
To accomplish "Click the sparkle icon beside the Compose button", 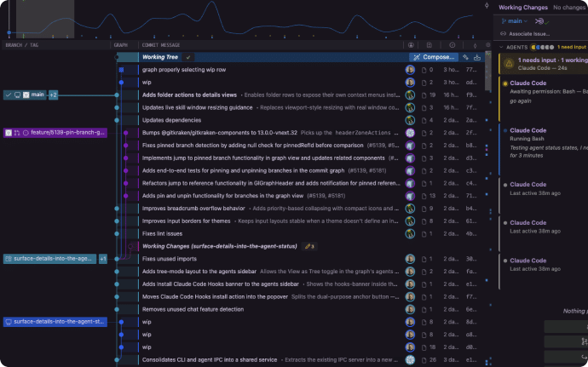I will [466, 57].
